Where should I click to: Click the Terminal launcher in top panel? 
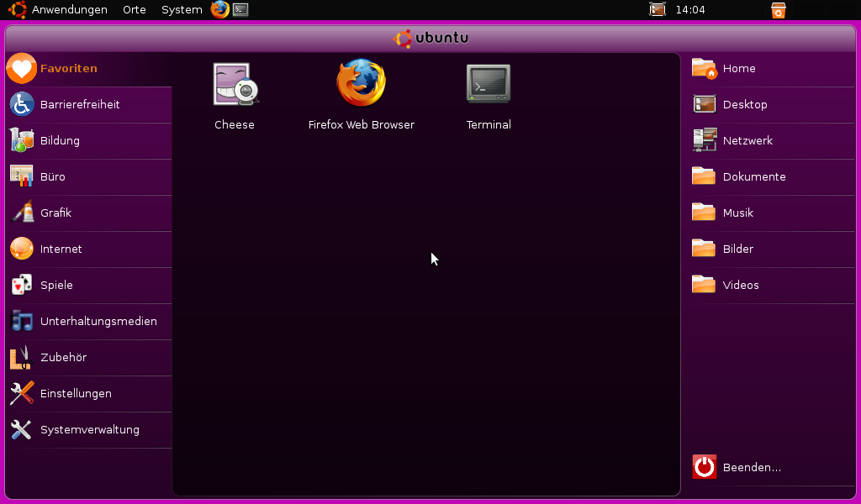pyautogui.click(x=240, y=9)
